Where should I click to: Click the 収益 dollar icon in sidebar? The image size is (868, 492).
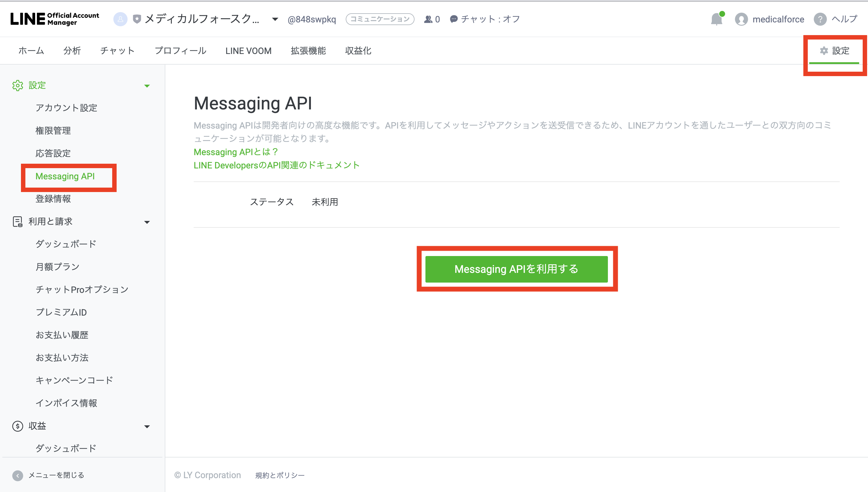tap(17, 426)
